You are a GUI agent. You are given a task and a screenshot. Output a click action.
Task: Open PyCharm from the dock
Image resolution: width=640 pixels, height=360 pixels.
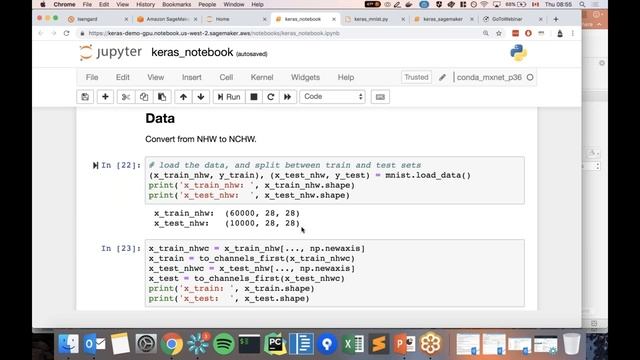275,344
